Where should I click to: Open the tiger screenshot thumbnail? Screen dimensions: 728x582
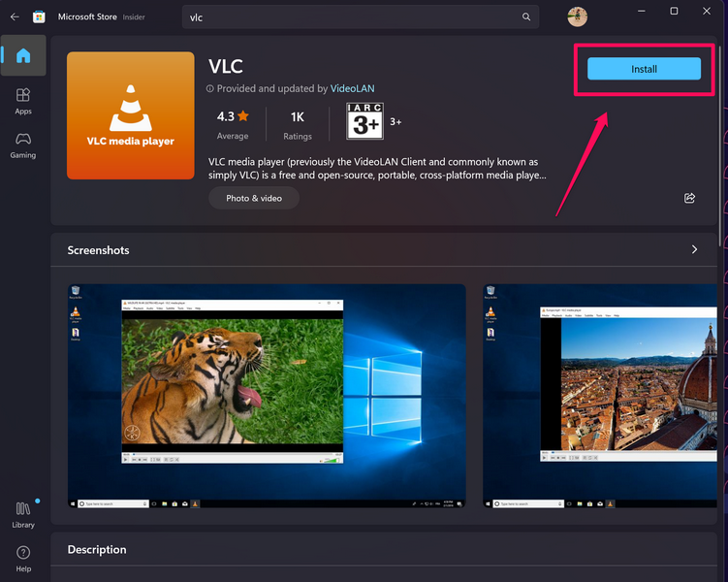coord(267,396)
